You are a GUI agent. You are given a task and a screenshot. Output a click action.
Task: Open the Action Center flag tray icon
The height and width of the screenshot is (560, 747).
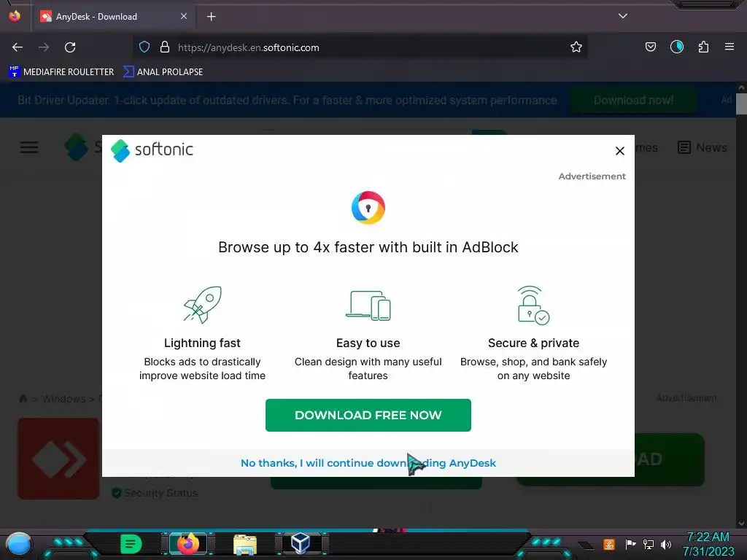pos(630,544)
